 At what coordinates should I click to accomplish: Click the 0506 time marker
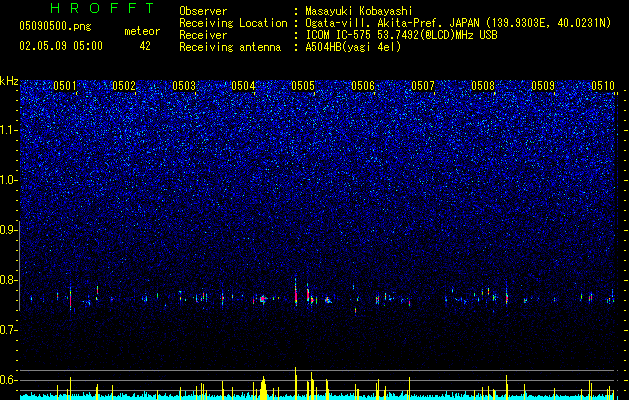tap(363, 86)
